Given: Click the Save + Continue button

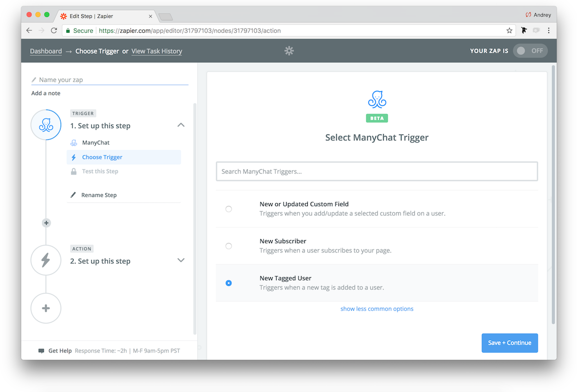Looking at the screenshot, I should [510, 343].
